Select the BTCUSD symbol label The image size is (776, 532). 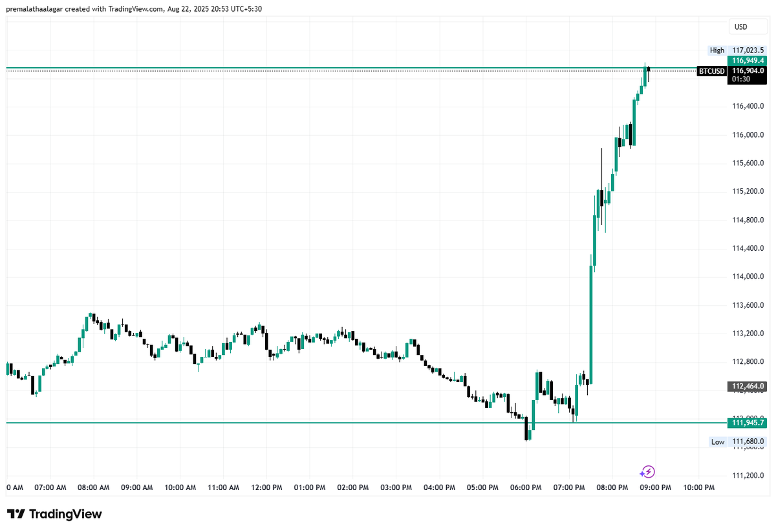[712, 71]
